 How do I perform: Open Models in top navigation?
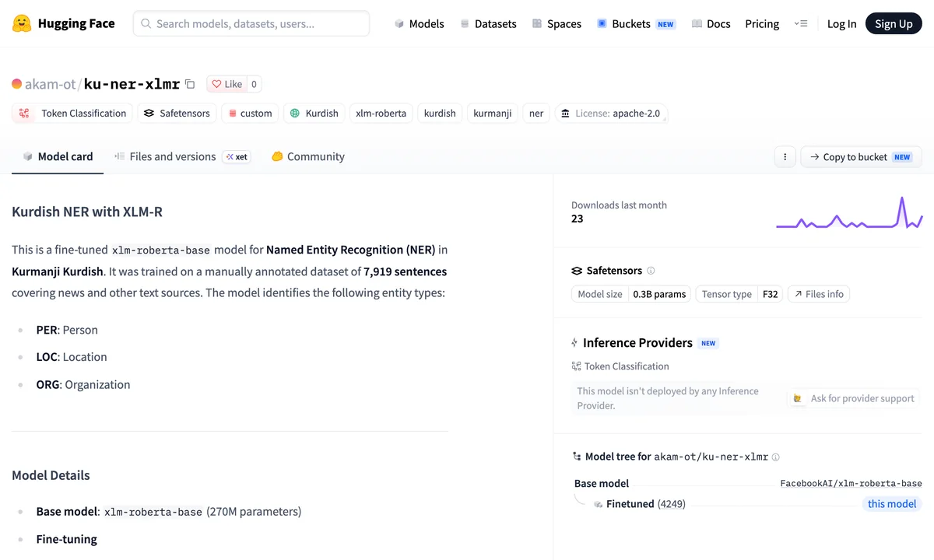click(420, 23)
